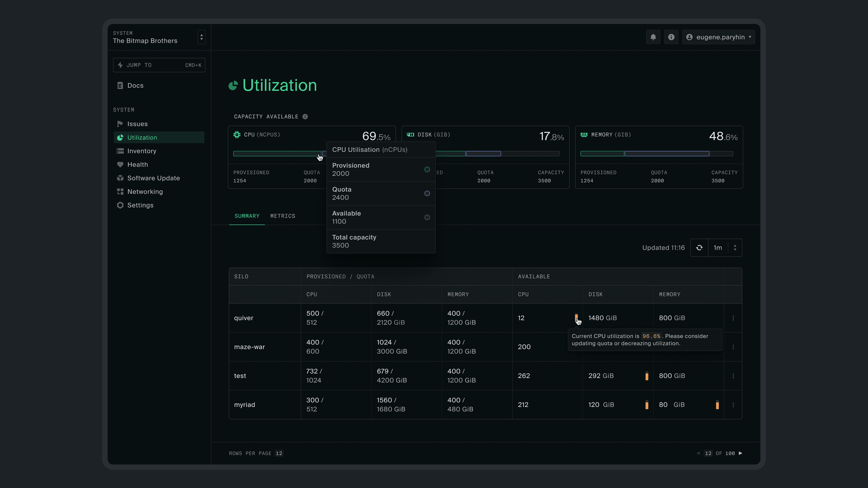This screenshot has height=488, width=868.
Task: Switch to the Summary tab
Action: pyautogui.click(x=247, y=216)
